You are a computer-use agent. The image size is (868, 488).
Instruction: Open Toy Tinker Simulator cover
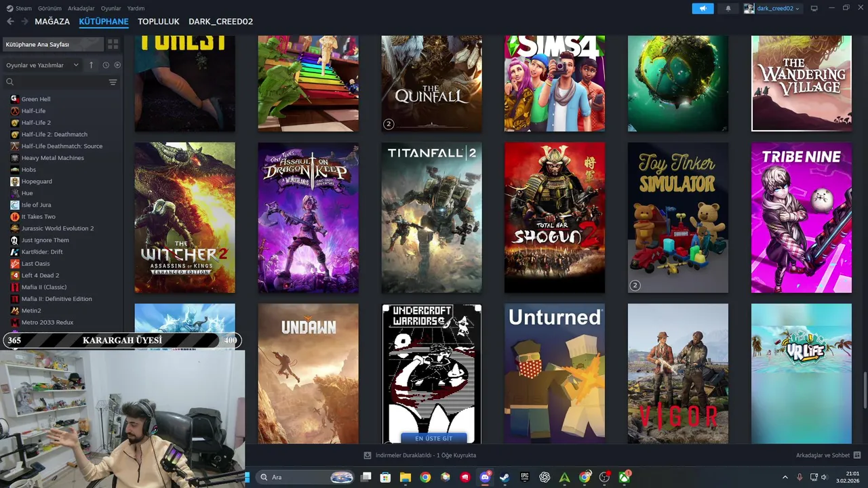click(678, 218)
